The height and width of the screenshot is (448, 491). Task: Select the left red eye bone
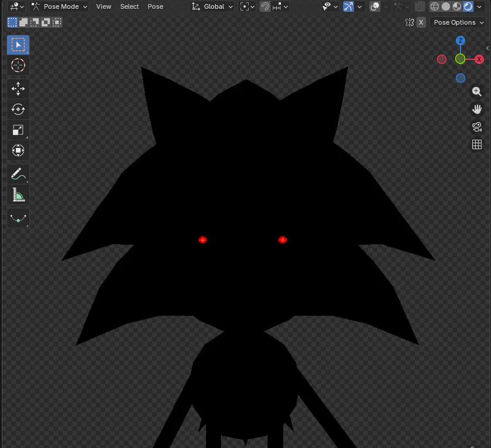202,240
